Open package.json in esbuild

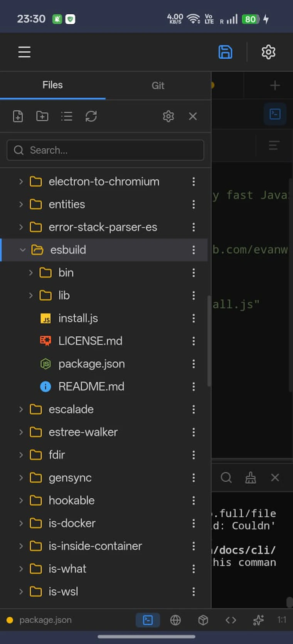point(92,364)
